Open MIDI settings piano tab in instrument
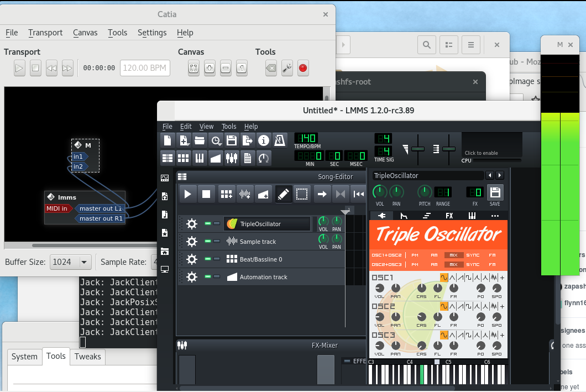The image size is (586, 392). (x=472, y=216)
